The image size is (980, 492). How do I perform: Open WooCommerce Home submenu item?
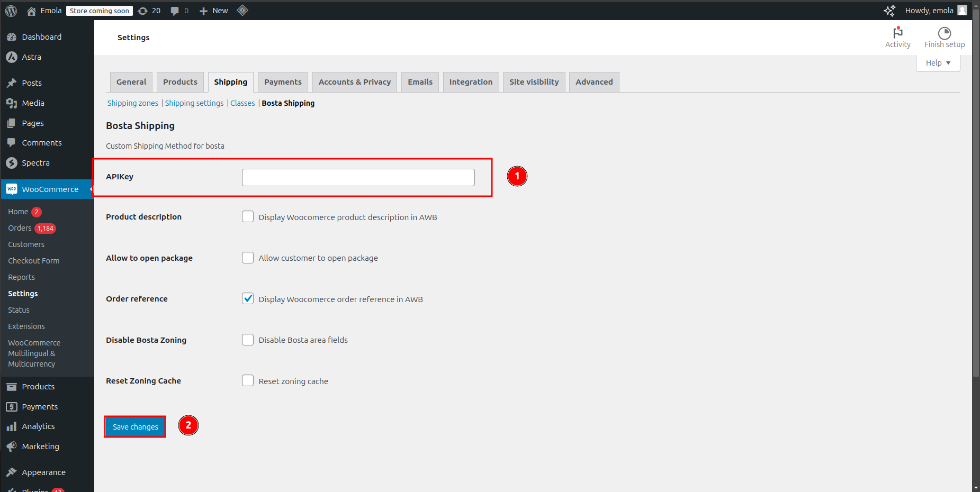click(18, 212)
